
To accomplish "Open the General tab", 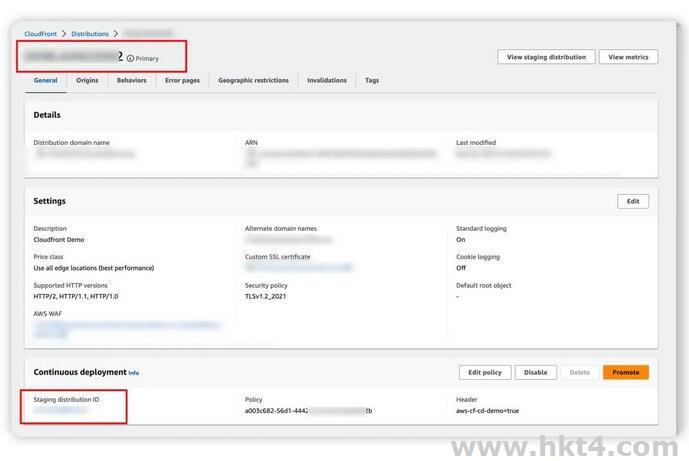I will (45, 80).
